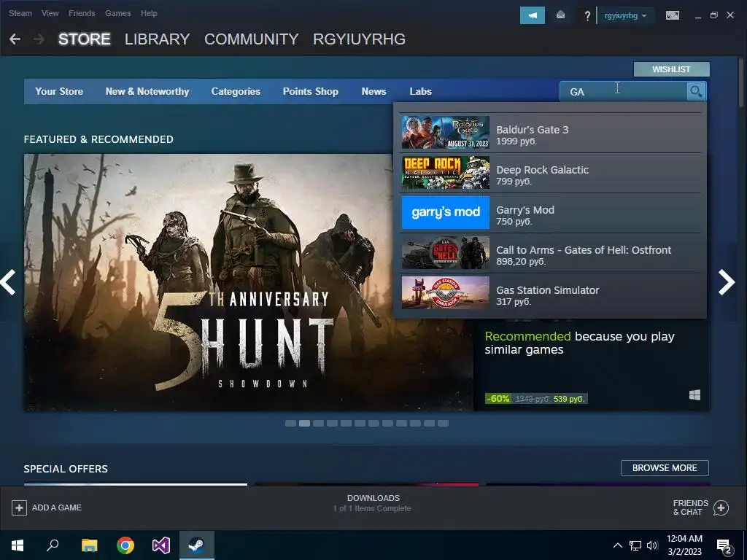Expand the Categories menu
The image size is (747, 560).
pos(236,91)
